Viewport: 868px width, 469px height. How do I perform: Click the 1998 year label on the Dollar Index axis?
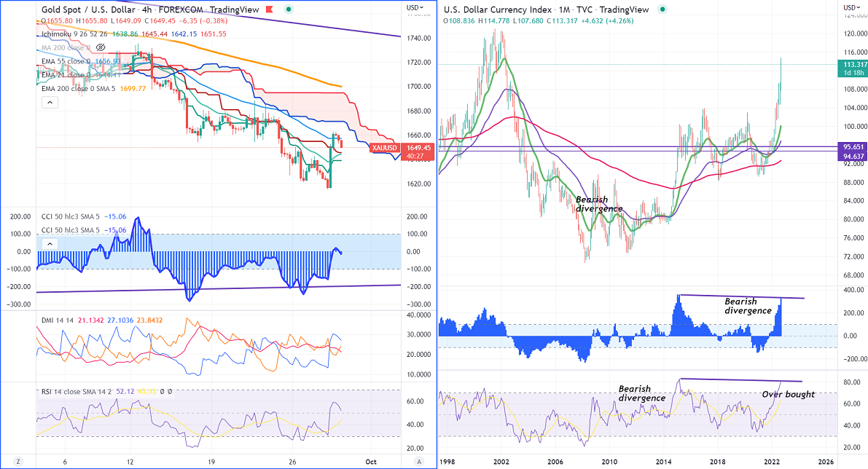(447, 462)
